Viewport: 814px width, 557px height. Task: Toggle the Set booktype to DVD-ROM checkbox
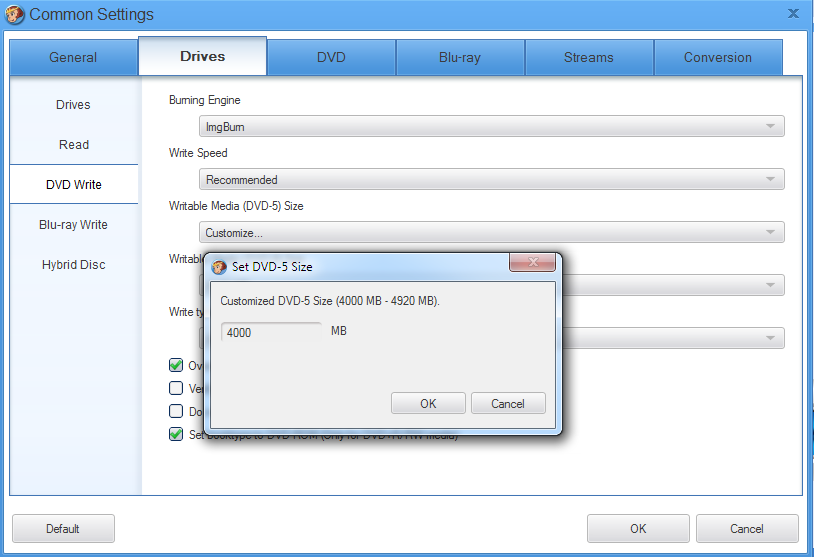pos(176,433)
